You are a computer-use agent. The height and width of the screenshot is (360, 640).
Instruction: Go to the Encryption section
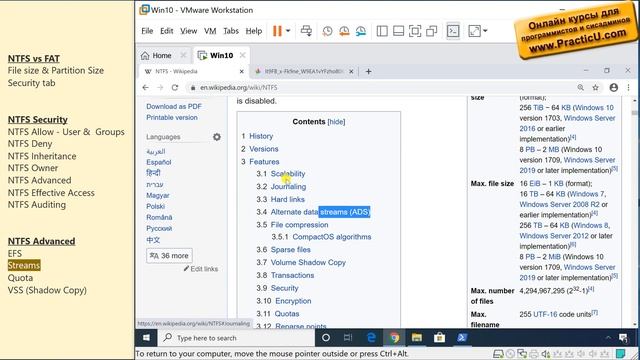click(293, 301)
